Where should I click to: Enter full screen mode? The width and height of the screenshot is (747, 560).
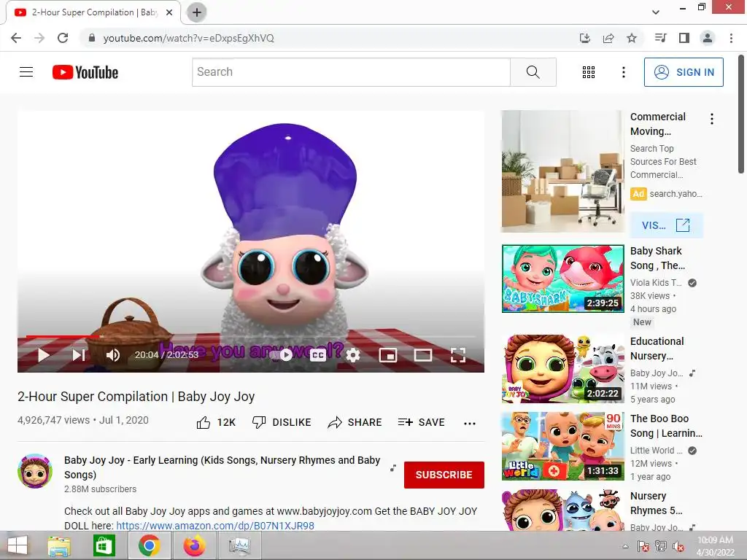click(458, 355)
